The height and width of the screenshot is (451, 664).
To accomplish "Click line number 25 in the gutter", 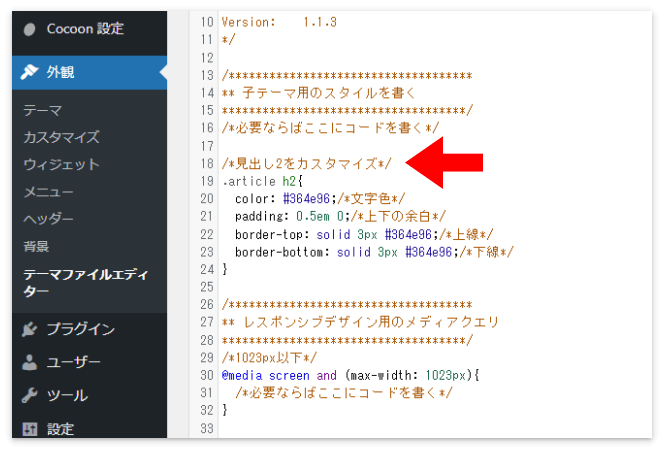I will [207, 287].
